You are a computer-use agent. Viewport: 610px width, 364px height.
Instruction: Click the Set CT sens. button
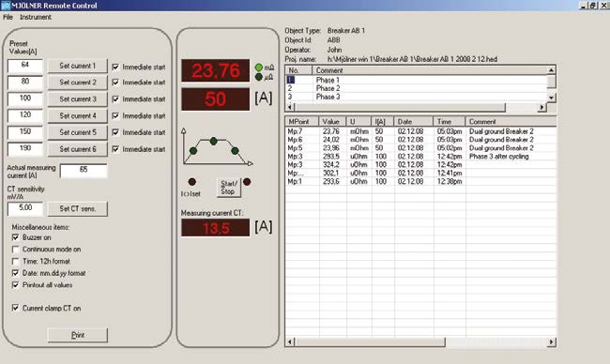[77, 209]
